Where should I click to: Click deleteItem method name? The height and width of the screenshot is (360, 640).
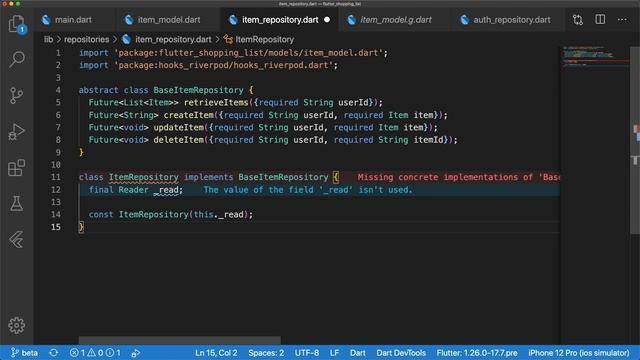click(x=178, y=140)
